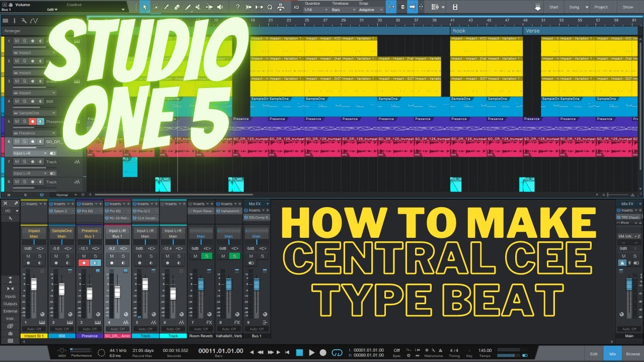Click the Room Reverb channel fader
Viewport: 644px width, 362px height.
tap(201, 285)
